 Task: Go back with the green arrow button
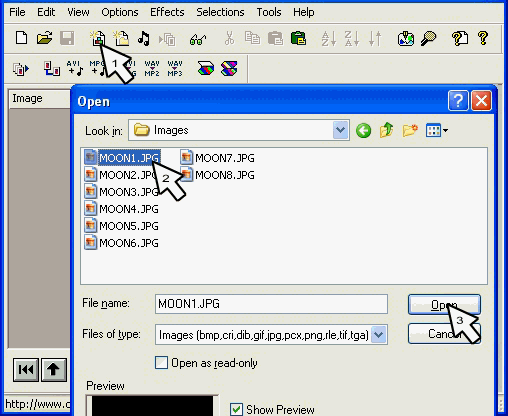click(x=363, y=130)
